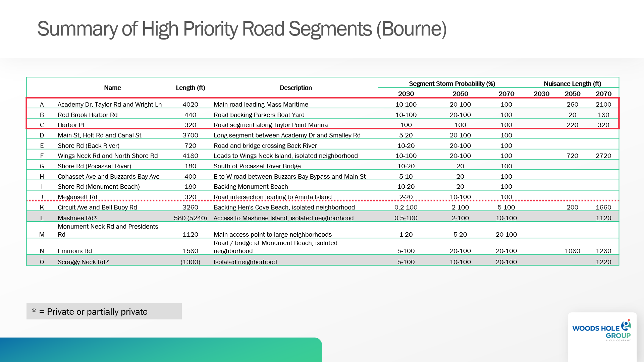Select the nuisance length value '2100'
The height and width of the screenshot is (362, 644).
click(x=603, y=105)
